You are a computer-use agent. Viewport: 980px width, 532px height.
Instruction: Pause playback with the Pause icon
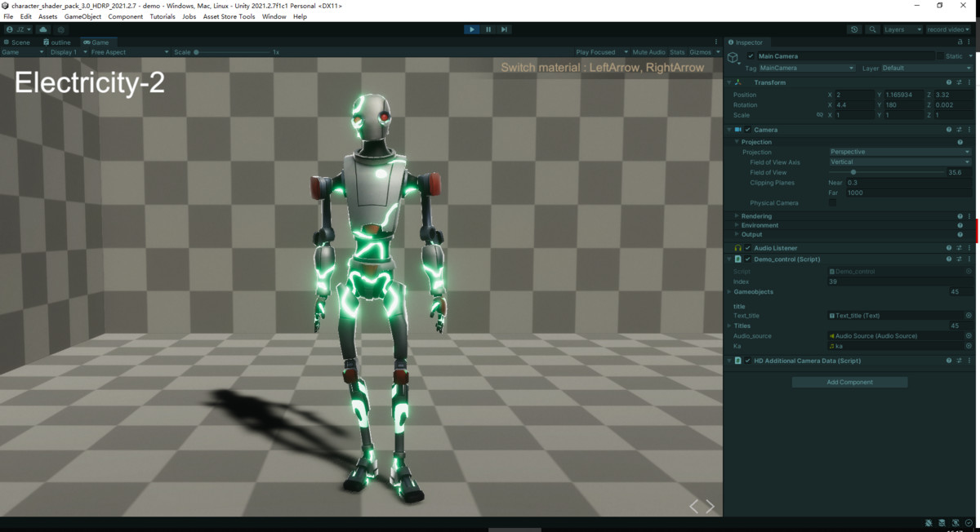click(x=488, y=29)
